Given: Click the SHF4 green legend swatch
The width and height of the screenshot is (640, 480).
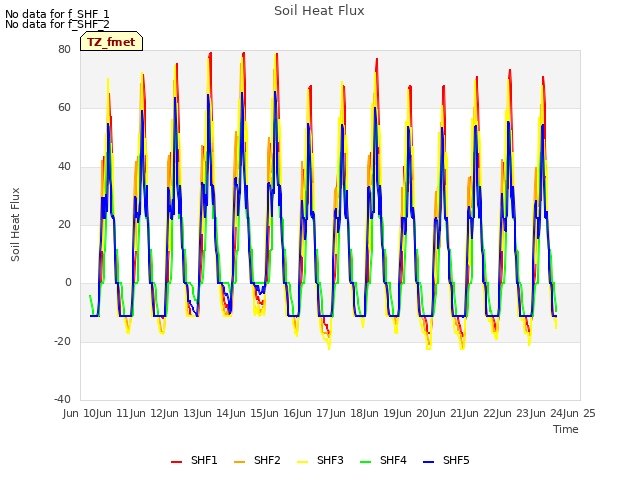Looking at the screenshot, I should click(365, 462).
